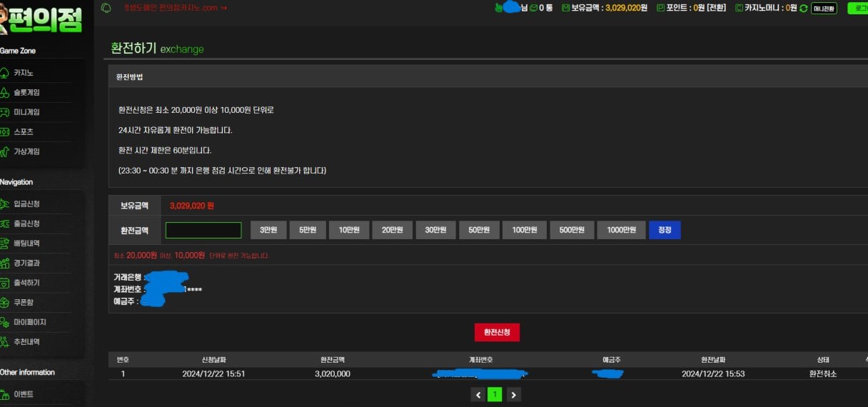Pick the 1000만원 quick amount
Viewport: 868px width, 407px height.
(x=621, y=230)
